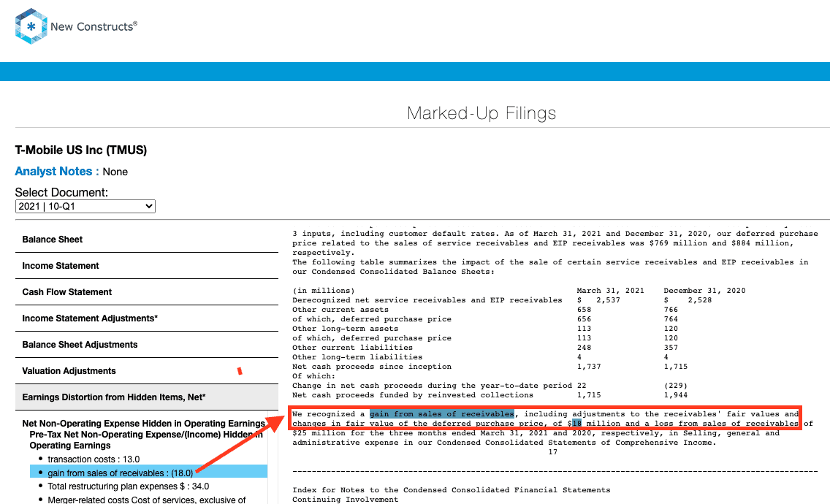Click '656' in the current deferred purchase price row
The width and height of the screenshot is (830, 504).
point(584,319)
